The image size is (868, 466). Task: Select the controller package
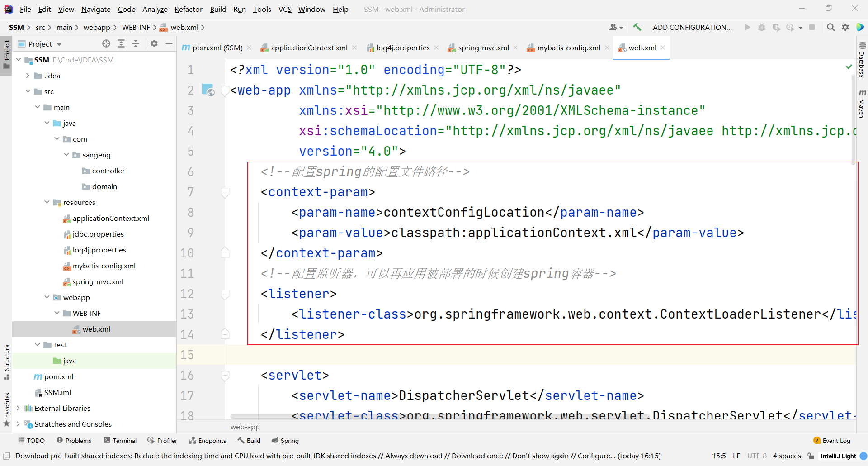pos(108,171)
